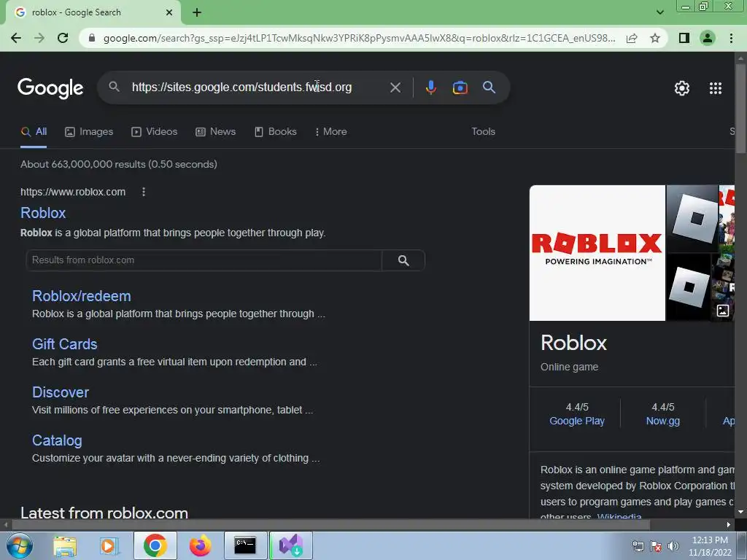Open the Roblox main result link
Image resolution: width=747 pixels, height=560 pixels.
coord(43,213)
